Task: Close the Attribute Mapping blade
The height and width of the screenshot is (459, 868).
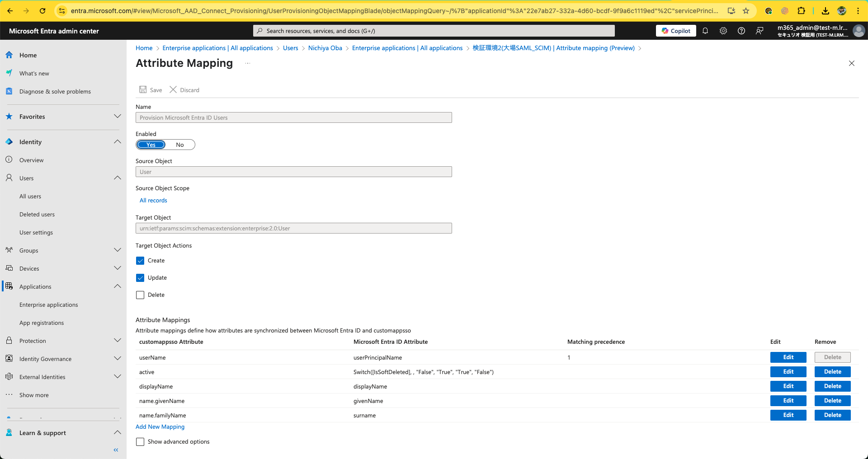Action: [852, 63]
